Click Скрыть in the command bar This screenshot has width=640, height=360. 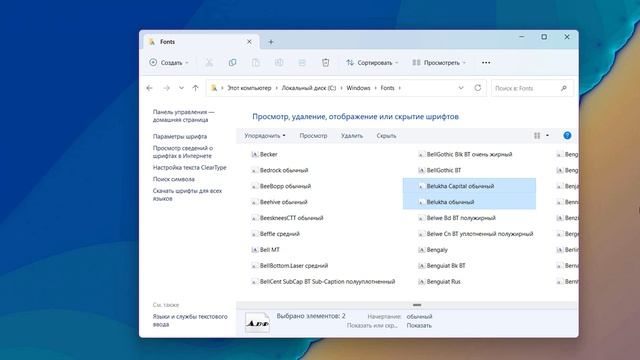386,136
